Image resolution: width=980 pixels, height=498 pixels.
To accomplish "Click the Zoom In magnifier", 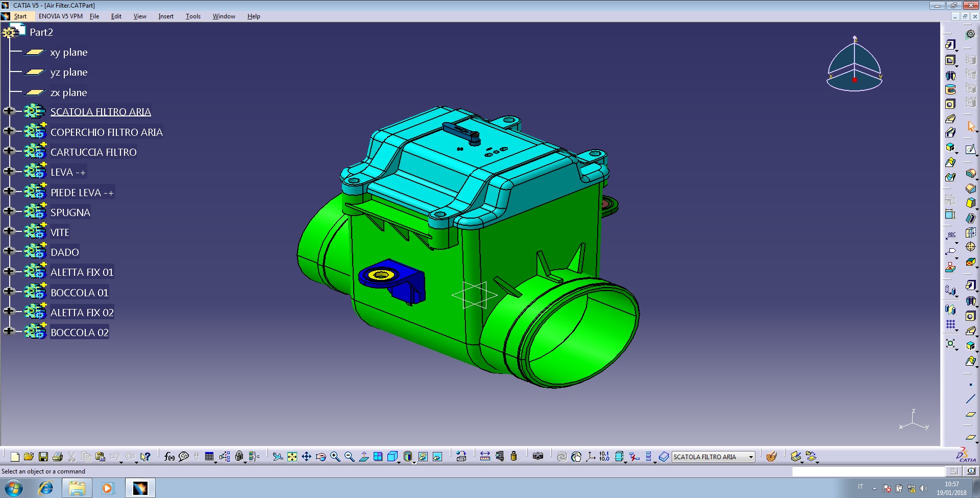I will pyautogui.click(x=335, y=457).
